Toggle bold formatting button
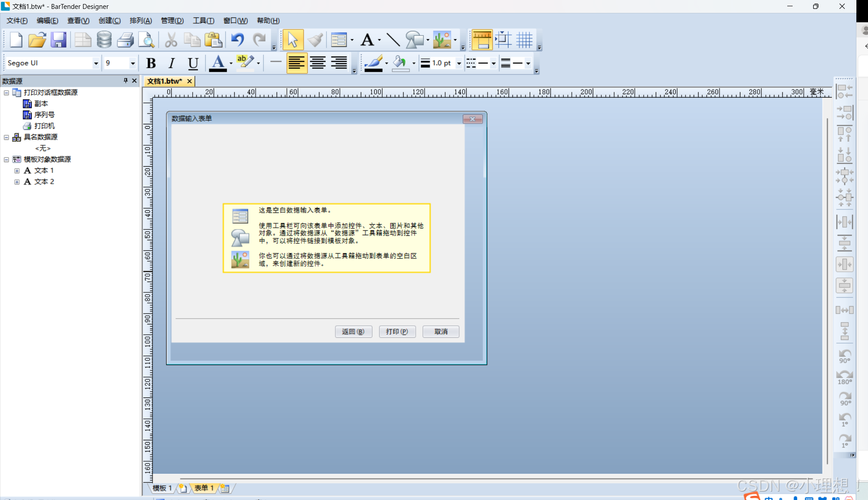 tap(151, 63)
